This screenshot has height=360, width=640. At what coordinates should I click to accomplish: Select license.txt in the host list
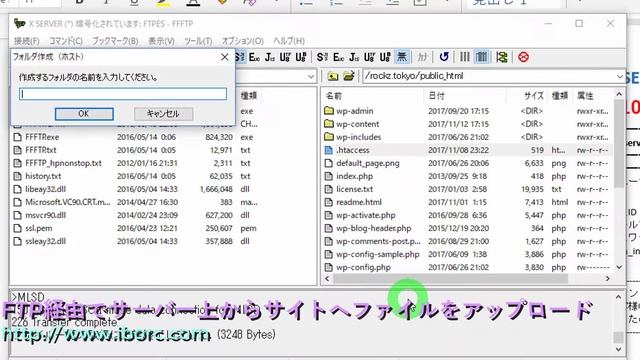tap(355, 189)
